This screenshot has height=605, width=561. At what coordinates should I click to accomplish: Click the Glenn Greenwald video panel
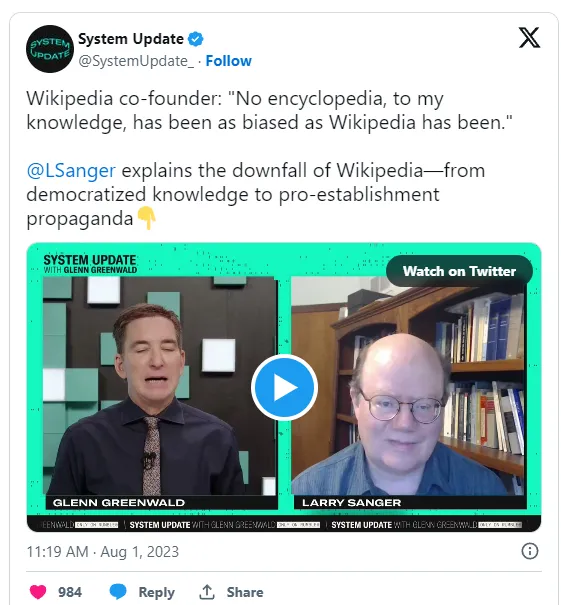[160, 393]
